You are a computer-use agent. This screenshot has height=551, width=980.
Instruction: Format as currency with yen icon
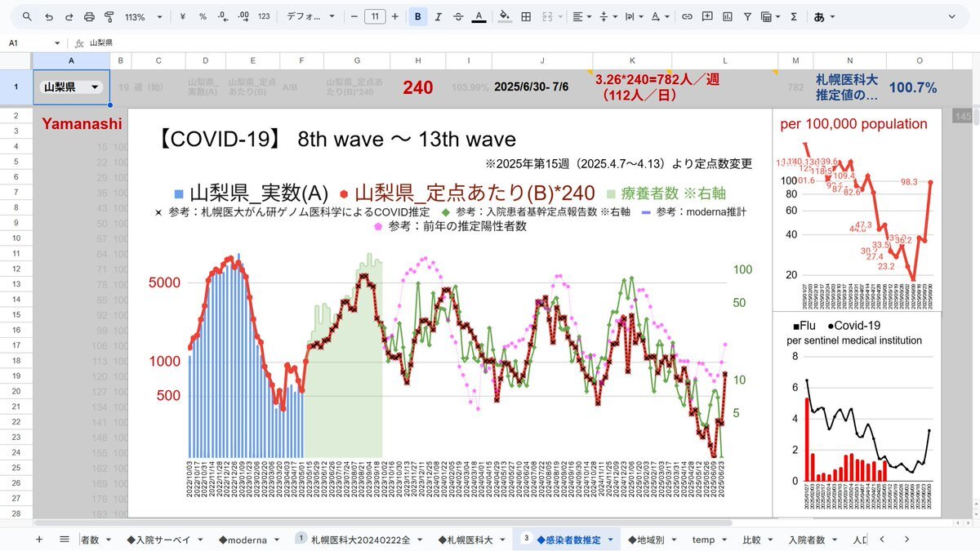click(x=182, y=16)
